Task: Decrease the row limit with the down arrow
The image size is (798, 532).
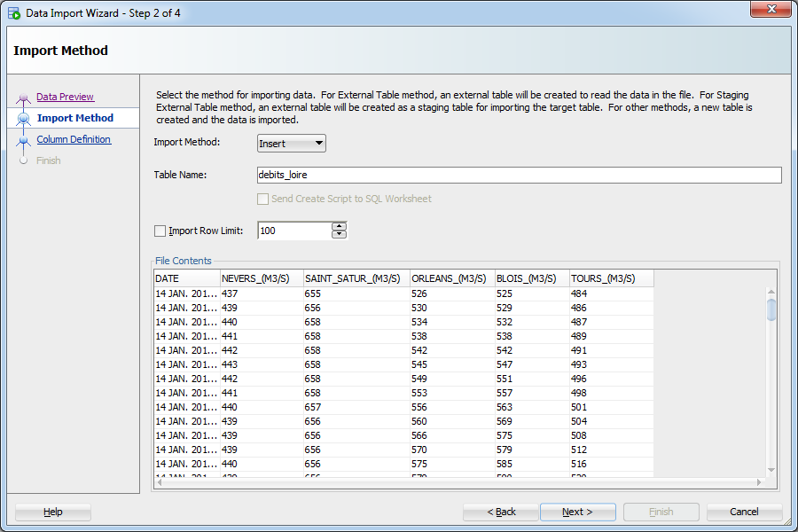Action: [339, 235]
